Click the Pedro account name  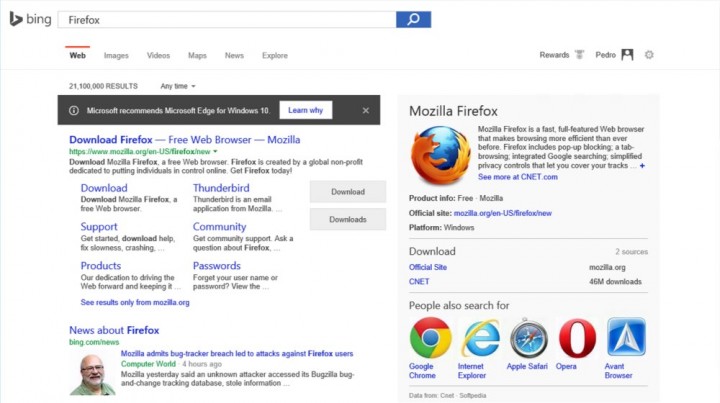click(605, 55)
